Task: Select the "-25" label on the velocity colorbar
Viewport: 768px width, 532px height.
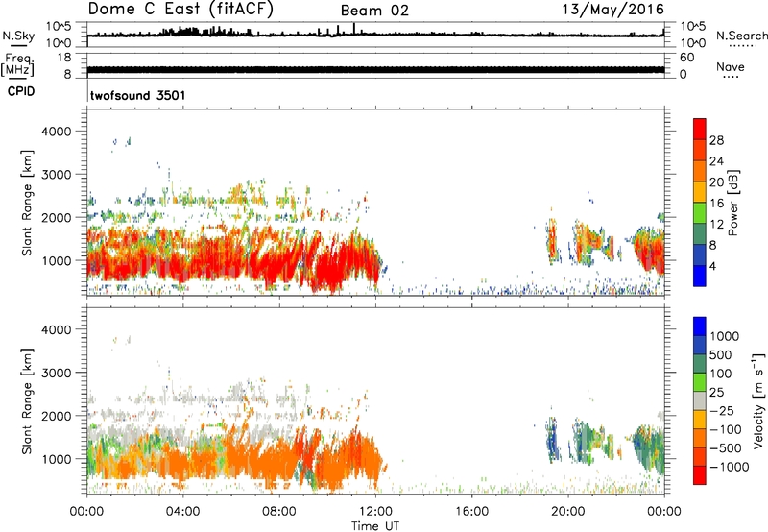Action: [721, 410]
